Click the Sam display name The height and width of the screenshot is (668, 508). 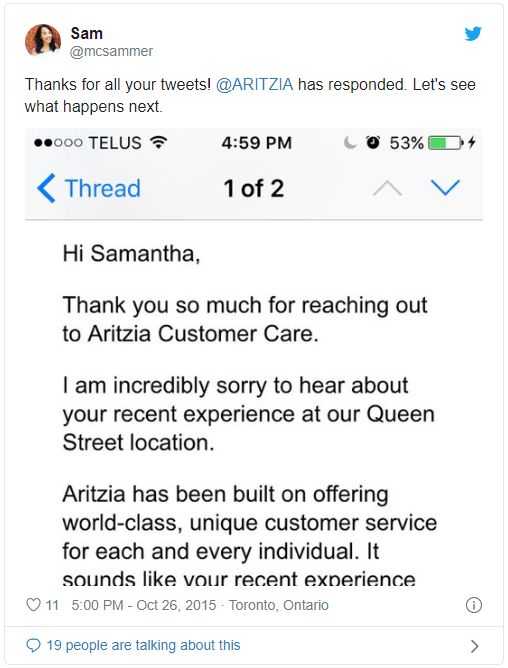pyautogui.click(x=87, y=33)
